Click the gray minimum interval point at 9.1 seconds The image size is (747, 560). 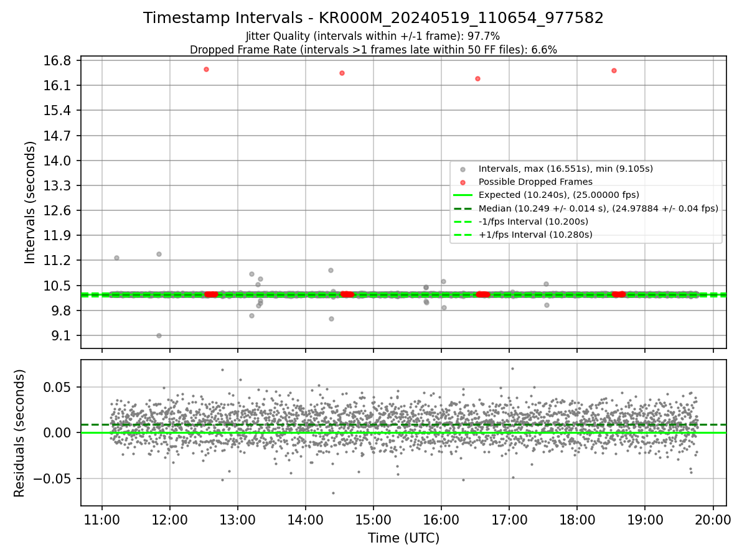[x=159, y=335]
